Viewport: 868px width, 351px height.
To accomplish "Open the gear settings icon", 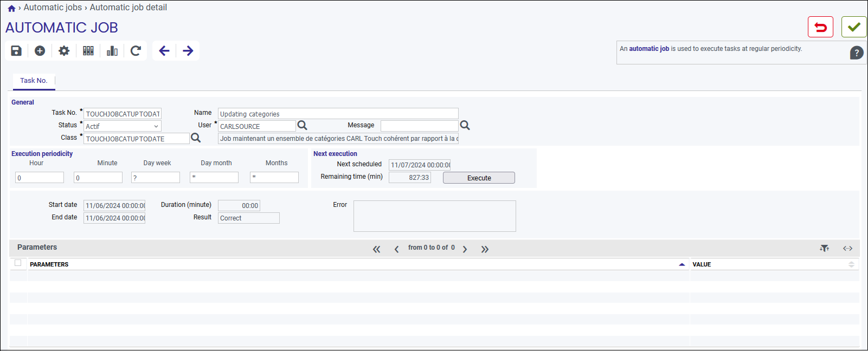I will [64, 51].
